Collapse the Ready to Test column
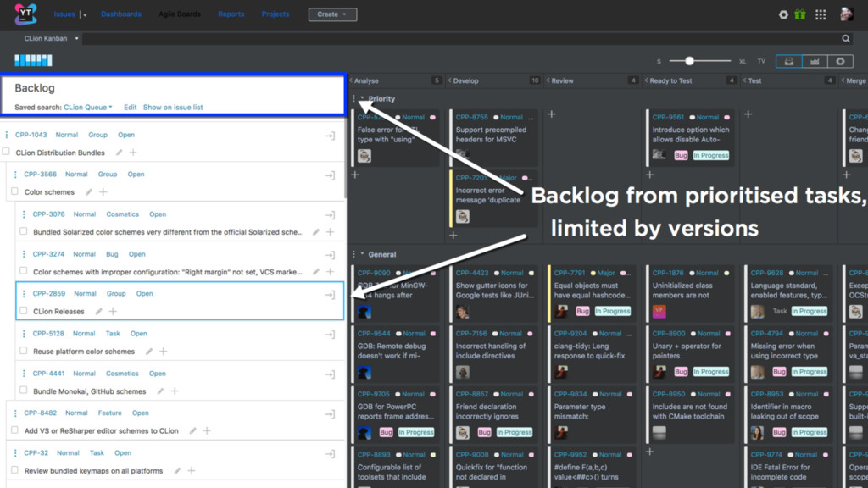The height and width of the screenshot is (488, 868). click(x=646, y=80)
